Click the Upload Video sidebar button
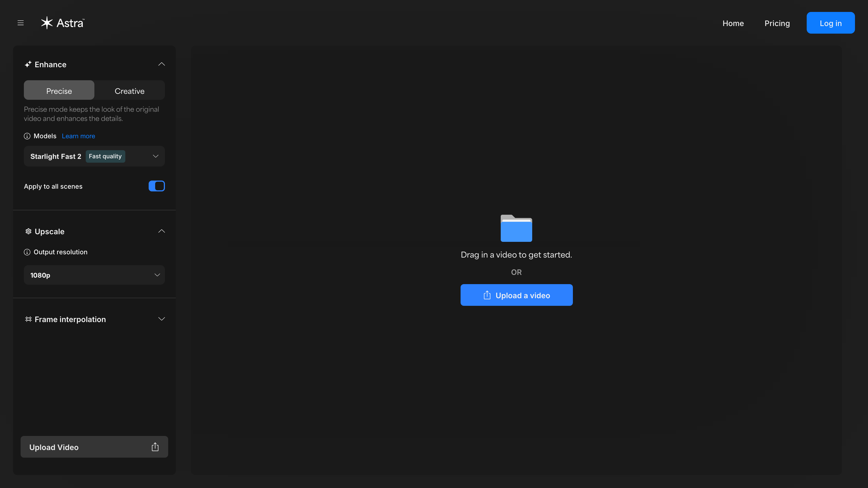 point(94,447)
